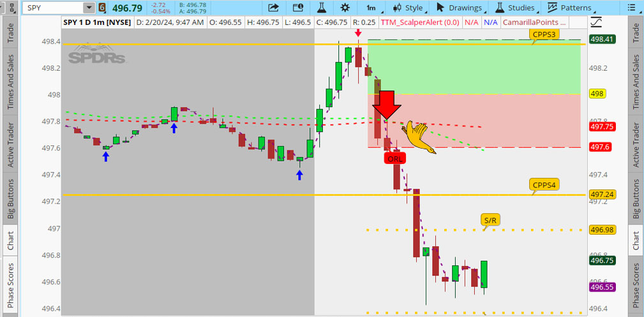
Task: Click the chart pattern icon beside Patterns
Action: click(552, 8)
